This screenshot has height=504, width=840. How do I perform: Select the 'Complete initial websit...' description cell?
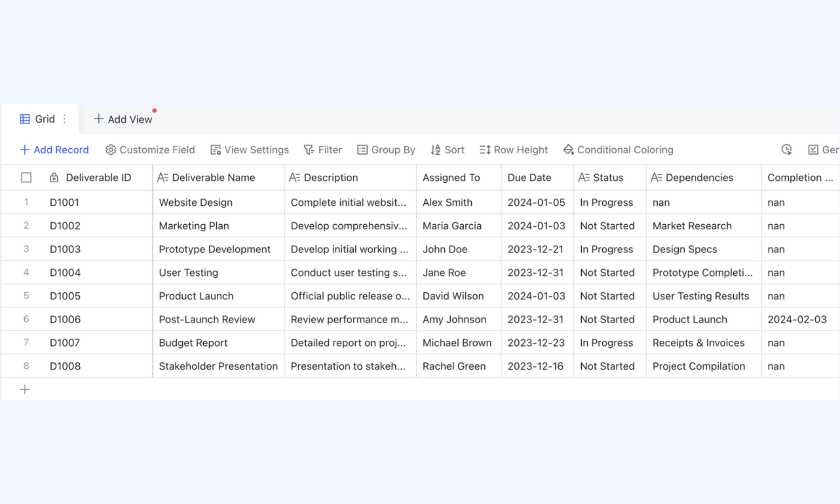(350, 202)
